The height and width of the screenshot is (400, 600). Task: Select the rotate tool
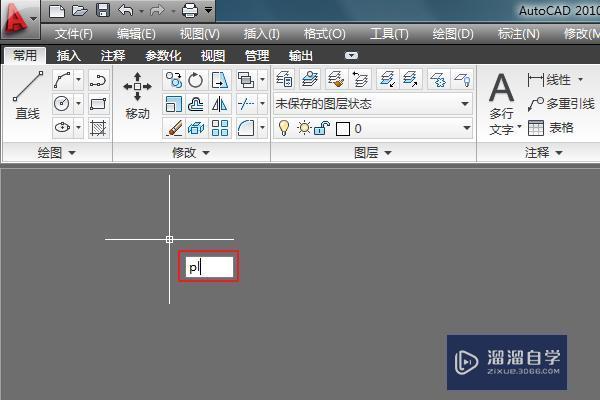[x=196, y=80]
